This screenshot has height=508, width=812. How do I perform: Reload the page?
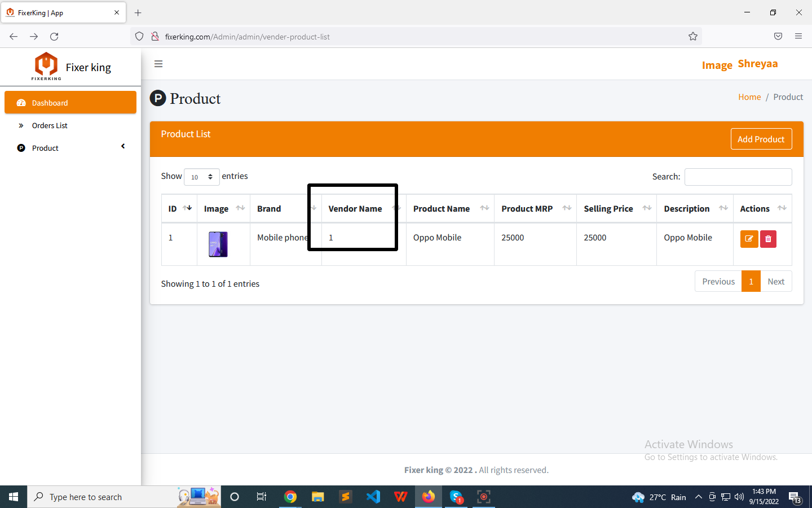54,36
